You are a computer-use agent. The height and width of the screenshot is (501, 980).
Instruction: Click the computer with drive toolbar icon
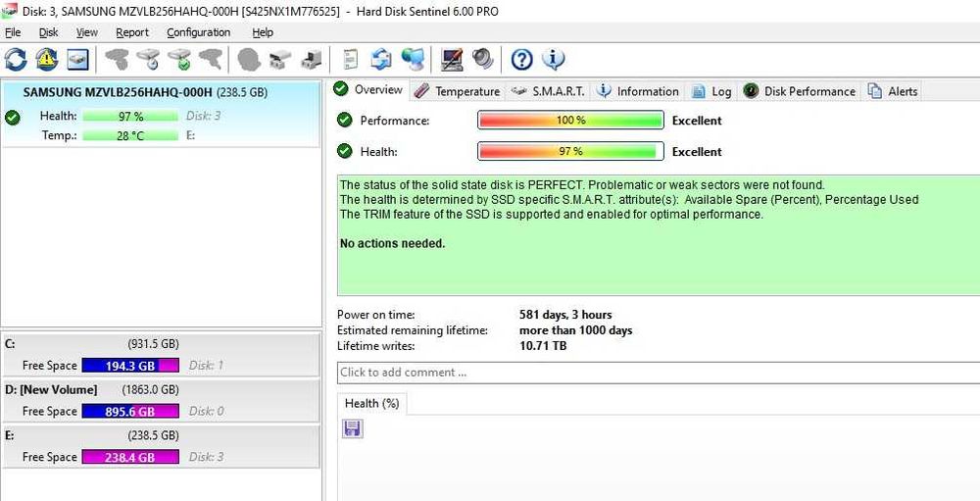tap(311, 60)
